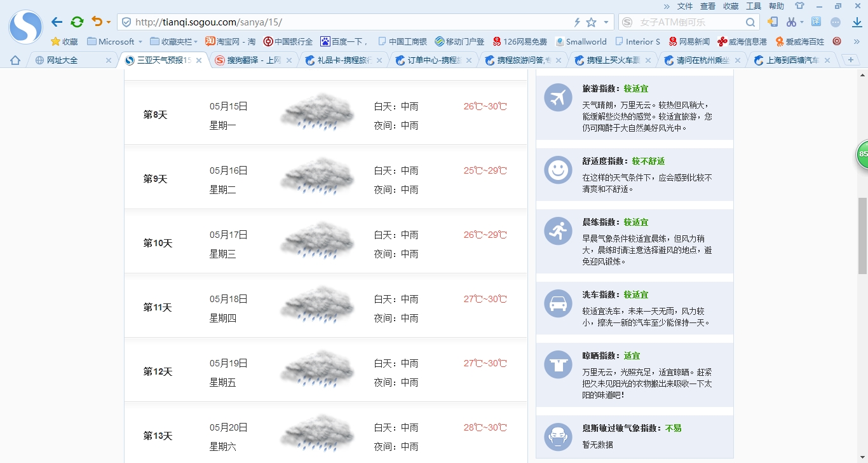
Task: Click the red circular bookmark icon
Action: pos(837,41)
